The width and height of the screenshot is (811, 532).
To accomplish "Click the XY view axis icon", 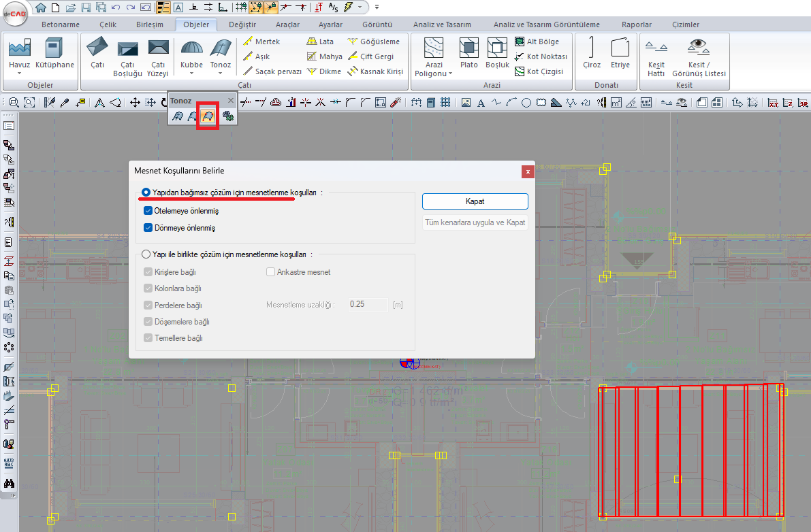I will pyautogui.click(x=773, y=102).
